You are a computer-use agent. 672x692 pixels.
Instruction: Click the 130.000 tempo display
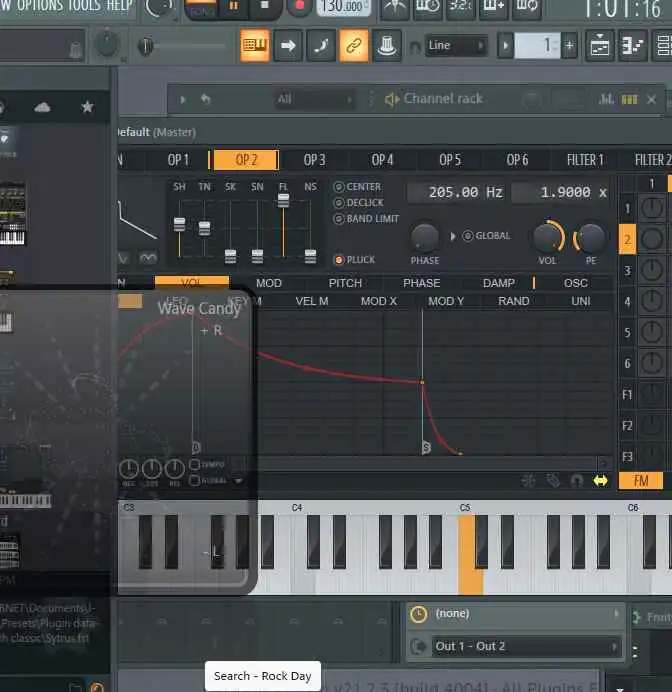[x=343, y=6]
